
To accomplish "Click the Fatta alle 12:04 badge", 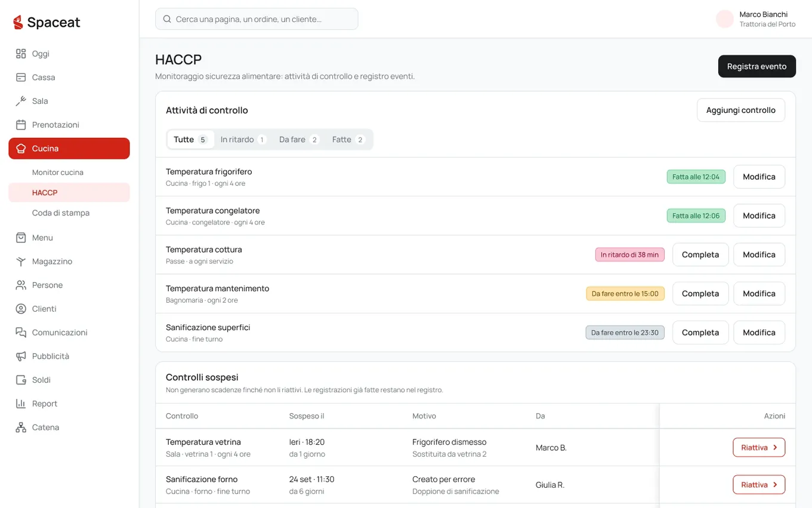I will coord(696,177).
